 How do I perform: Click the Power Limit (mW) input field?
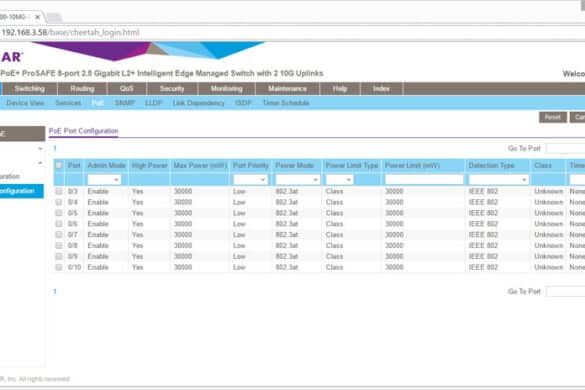point(424,180)
